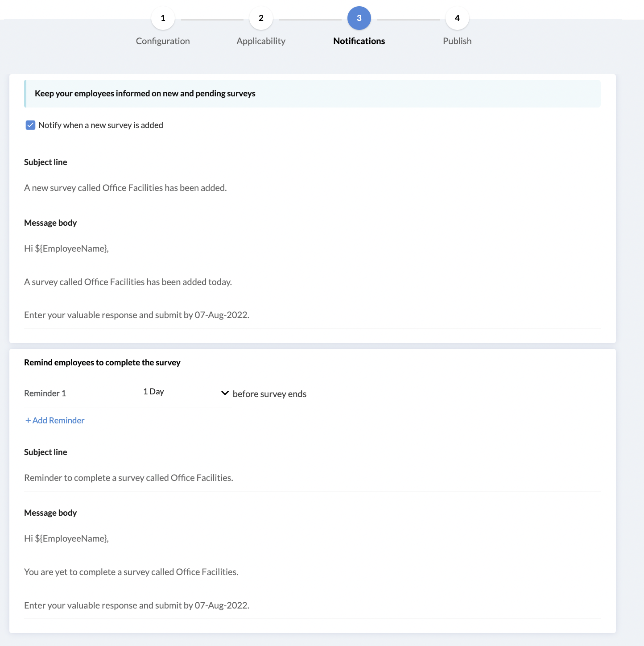Image resolution: width=644 pixels, height=646 pixels.
Task: Open the Publish step label
Action: pos(457,41)
